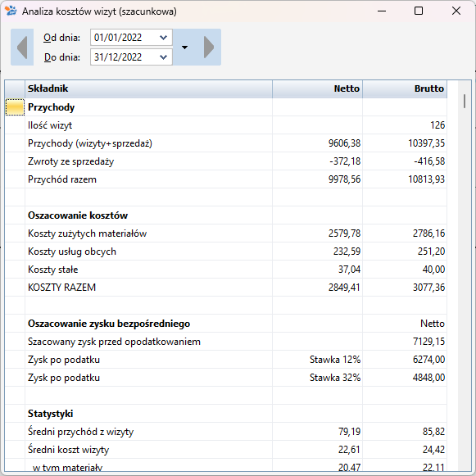
Task: Maximize the Analiza kosztów wizyt window
Action: click(x=419, y=11)
